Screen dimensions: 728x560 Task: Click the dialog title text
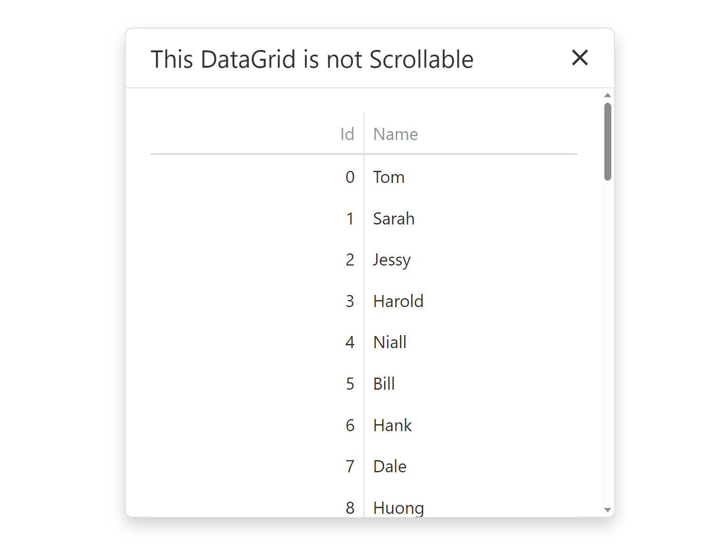(x=312, y=59)
